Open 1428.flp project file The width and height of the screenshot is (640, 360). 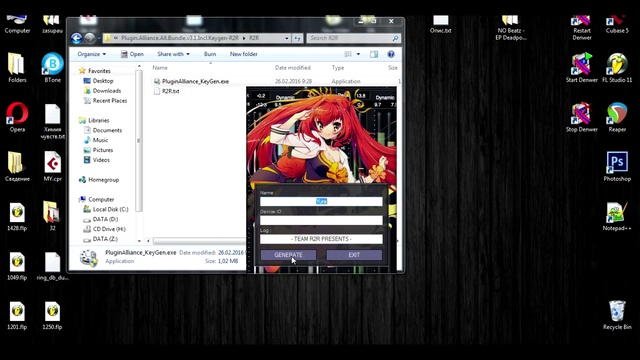click(x=17, y=216)
